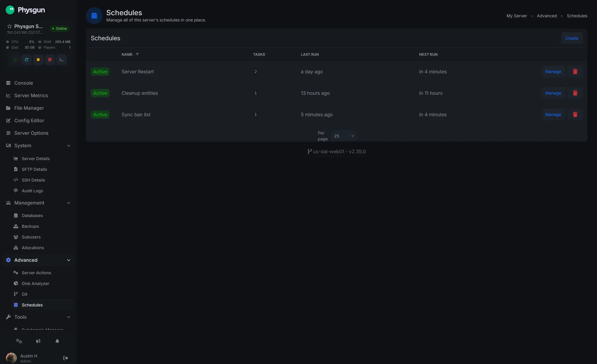597x364 pixels.
Task: Sort by the NAME column header
Action: (x=127, y=54)
